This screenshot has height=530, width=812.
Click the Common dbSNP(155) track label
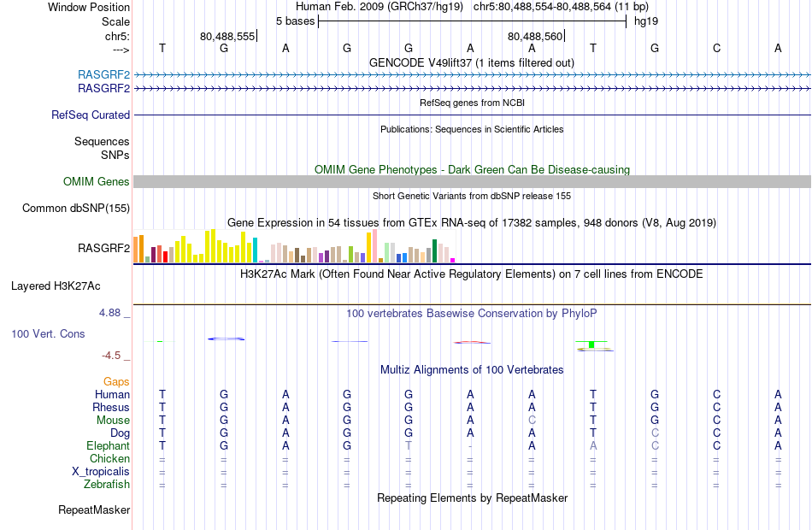tap(75, 209)
